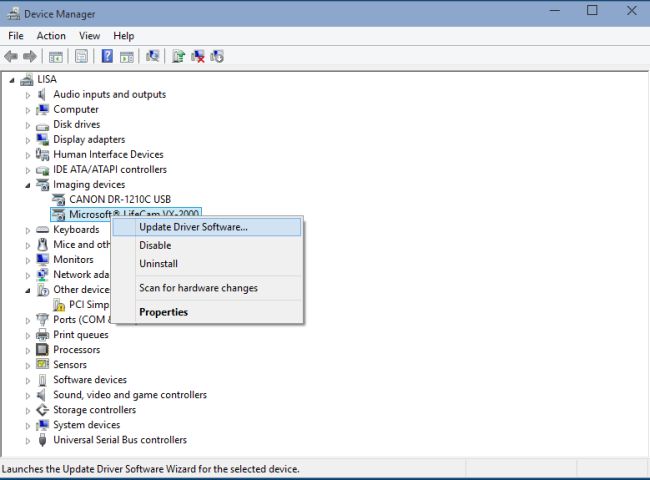650x480 pixels.
Task: Click the Sensors icon
Action: (x=42, y=364)
